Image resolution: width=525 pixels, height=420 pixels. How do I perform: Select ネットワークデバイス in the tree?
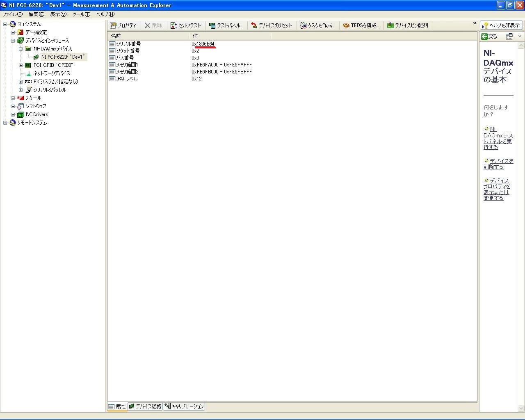click(x=52, y=73)
